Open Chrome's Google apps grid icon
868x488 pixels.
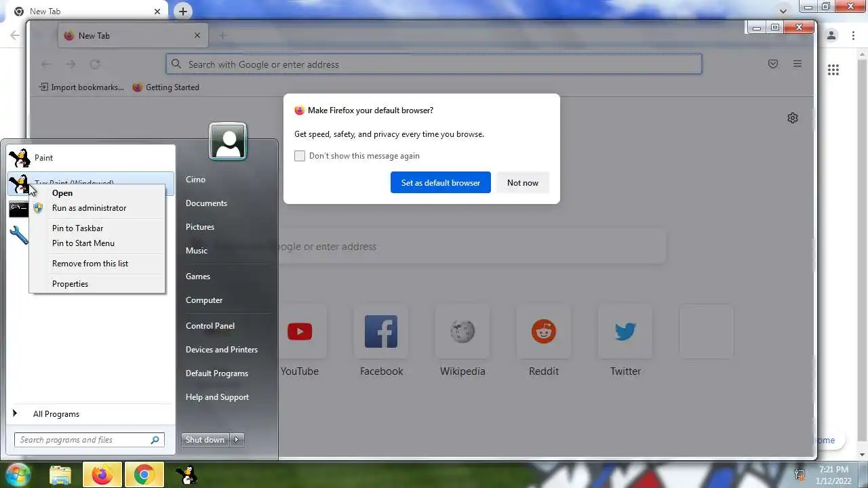833,70
